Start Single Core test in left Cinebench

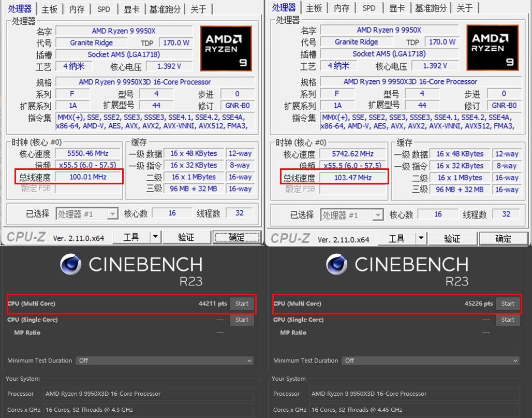point(242,320)
